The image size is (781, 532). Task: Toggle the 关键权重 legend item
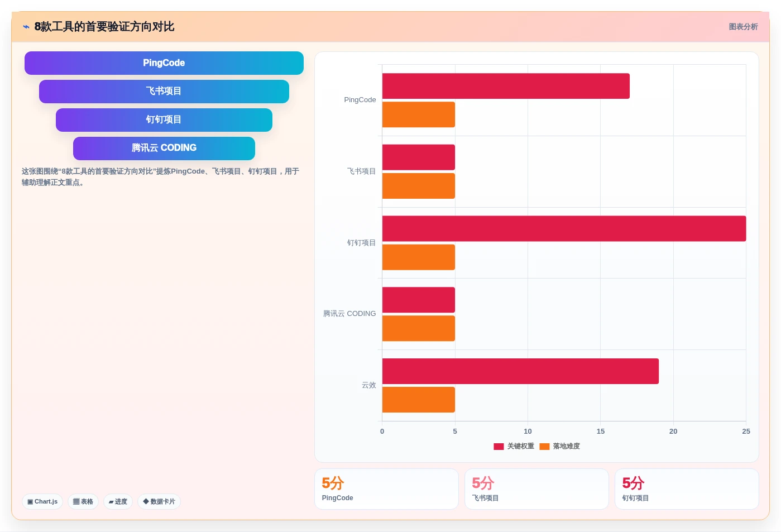514,446
